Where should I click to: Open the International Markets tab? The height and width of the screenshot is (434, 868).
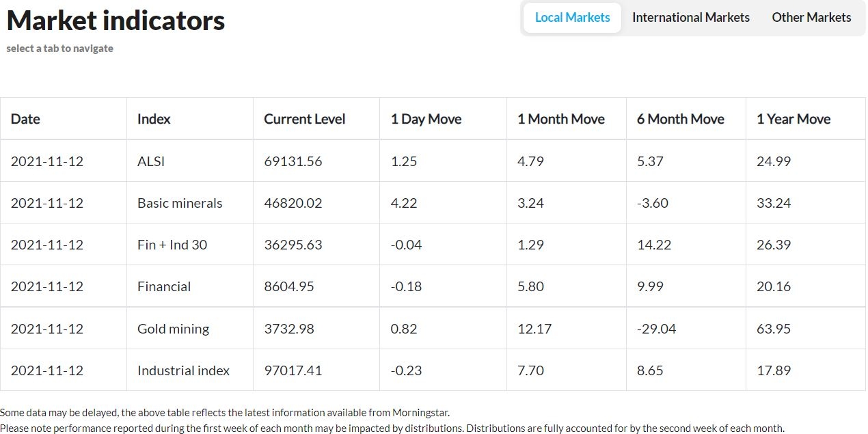coord(690,18)
